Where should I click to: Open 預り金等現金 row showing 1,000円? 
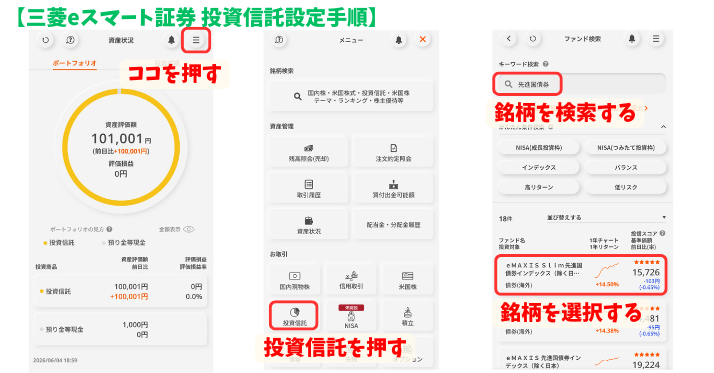[x=121, y=329]
